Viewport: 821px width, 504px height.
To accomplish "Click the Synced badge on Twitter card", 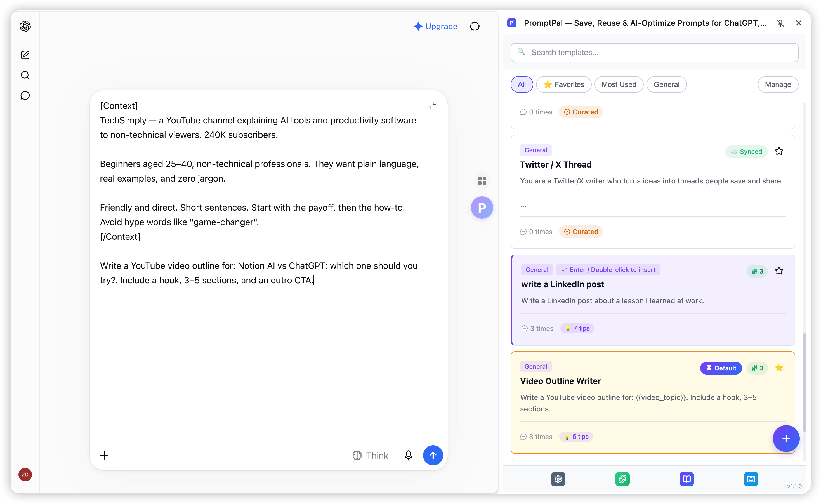I will [x=746, y=152].
